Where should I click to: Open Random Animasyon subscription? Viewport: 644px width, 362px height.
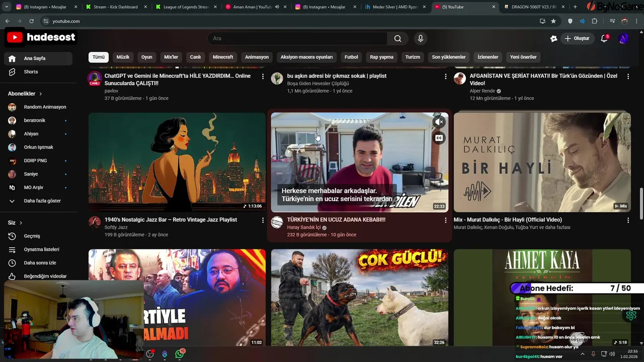[38, 107]
